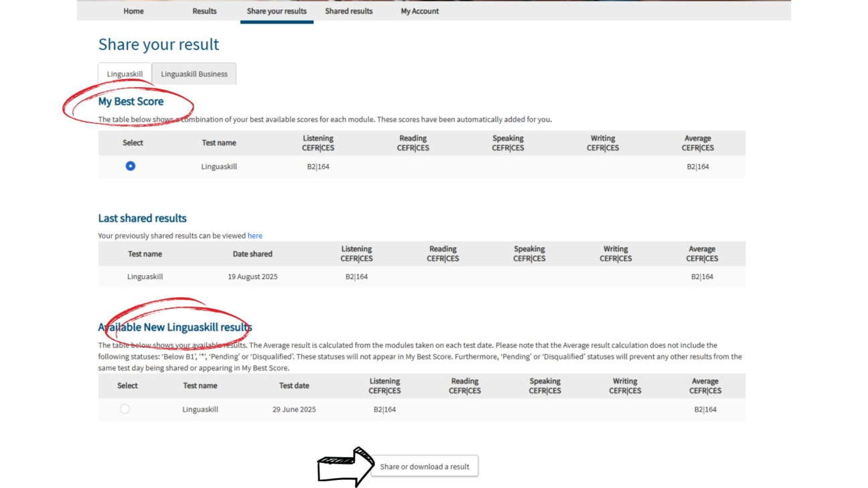Viewport: 868px width, 488px height.
Task: Select the 29 June 2025 result radio button
Action: point(125,409)
